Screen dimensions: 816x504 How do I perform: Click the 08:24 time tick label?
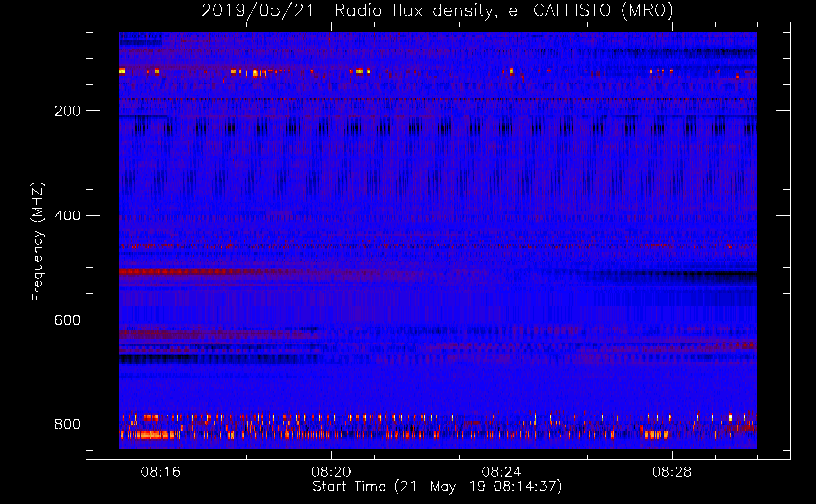(x=502, y=472)
